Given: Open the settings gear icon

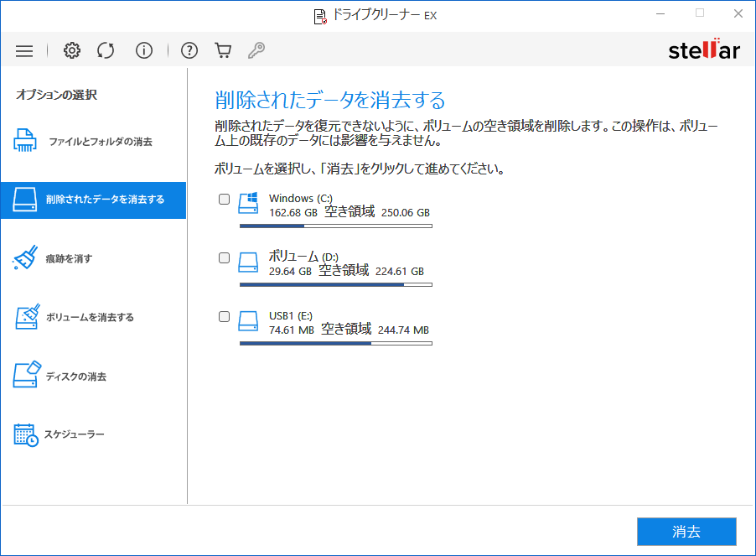Looking at the screenshot, I should pos(71,50).
